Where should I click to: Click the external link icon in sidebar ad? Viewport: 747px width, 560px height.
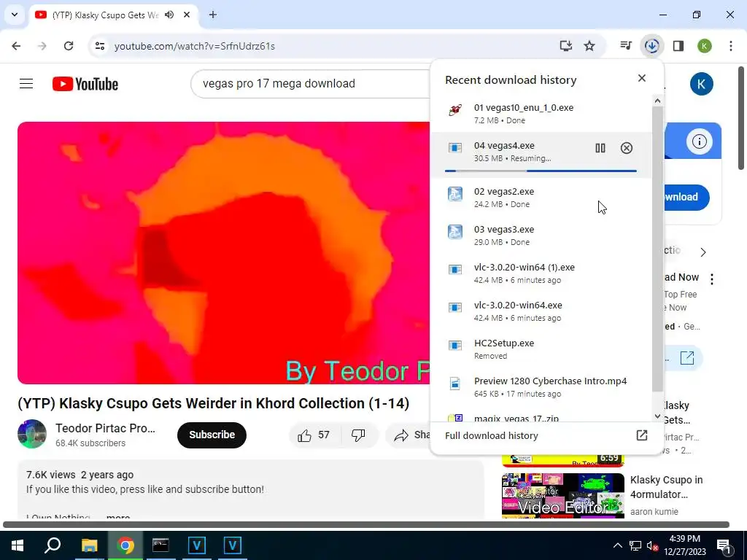[687, 357]
